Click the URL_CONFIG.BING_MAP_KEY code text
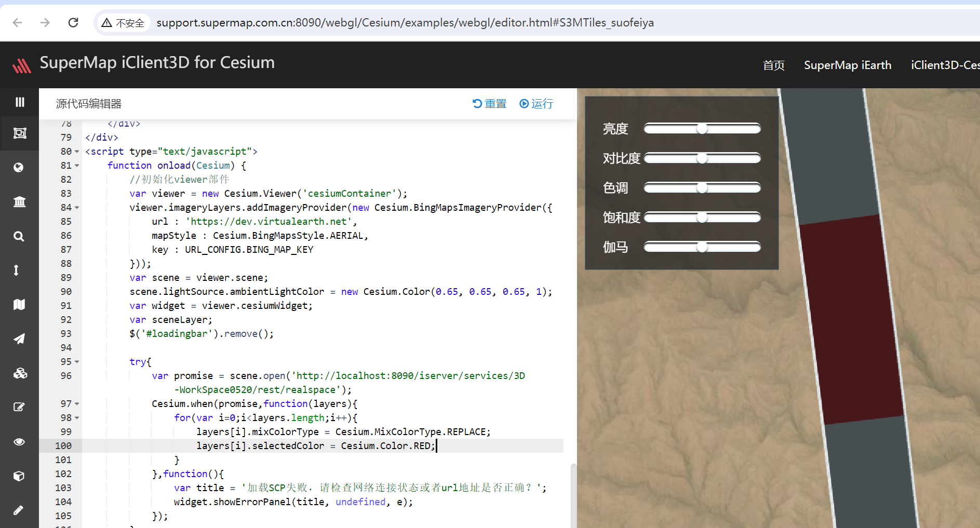This screenshot has width=980, height=528. 249,250
